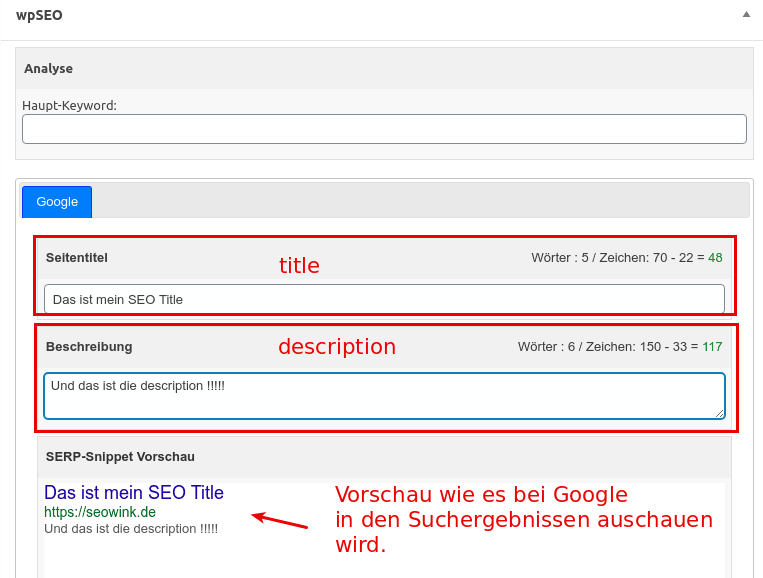Select the preview description text 'Und das ist die description !!!!!'
The height and width of the screenshot is (578, 763).
(x=131, y=529)
